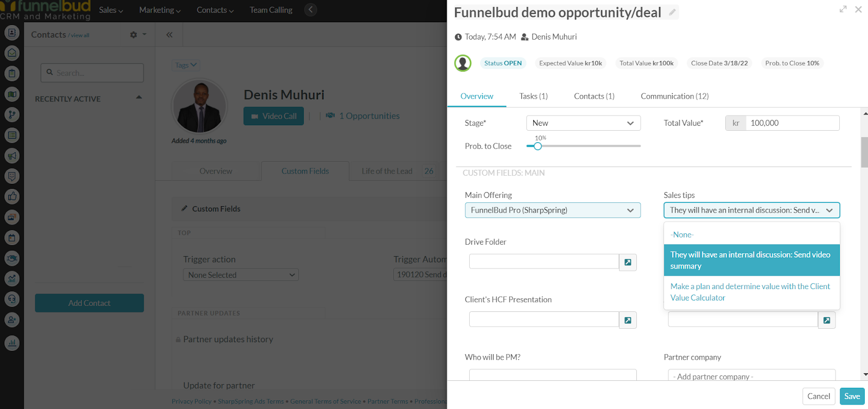Open the email envelope sidebar icon
Screen dimensions: 868x409
click(x=12, y=53)
